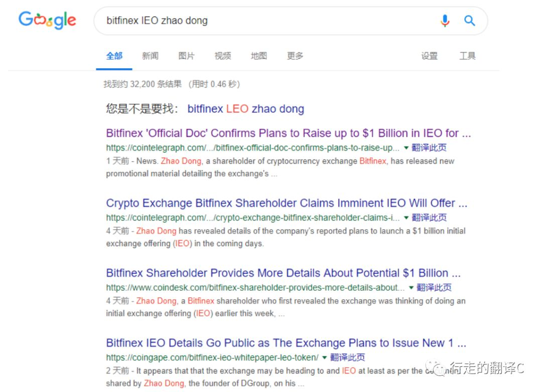Click the Google logo

click(47, 20)
